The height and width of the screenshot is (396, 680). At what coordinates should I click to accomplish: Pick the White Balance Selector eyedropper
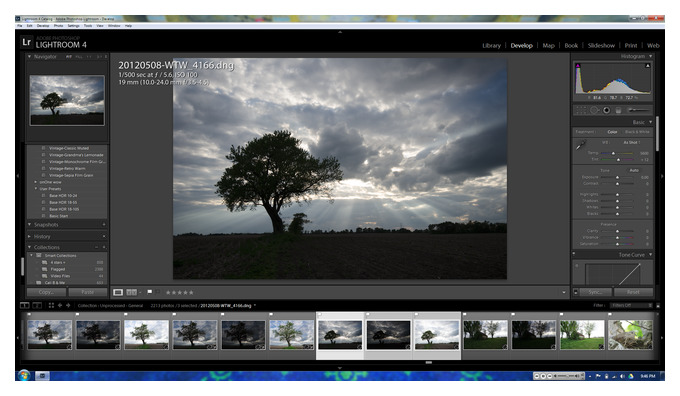tap(581, 145)
